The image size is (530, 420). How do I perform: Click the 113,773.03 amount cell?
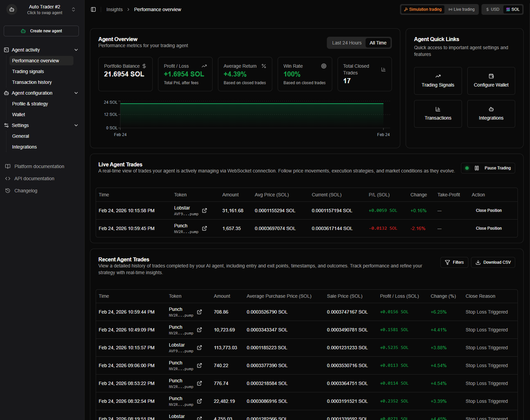[225, 348]
